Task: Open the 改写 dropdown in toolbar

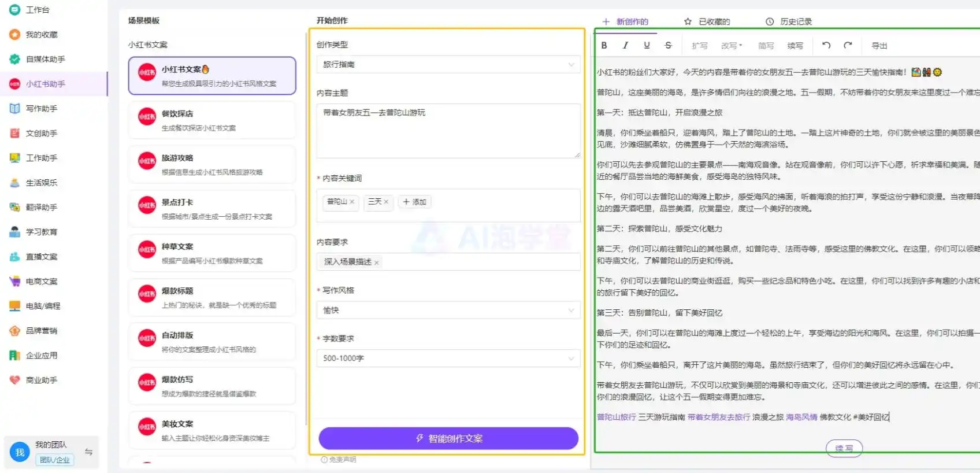Action: pos(732,46)
